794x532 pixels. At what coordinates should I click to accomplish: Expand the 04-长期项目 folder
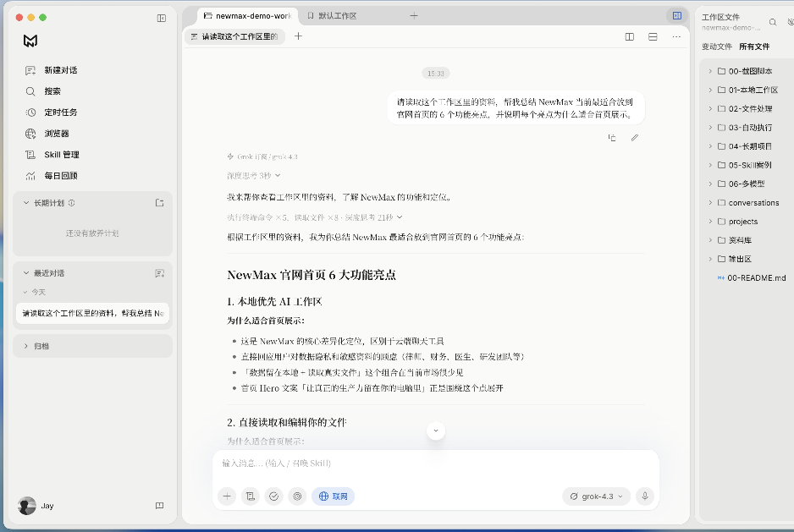[710, 146]
